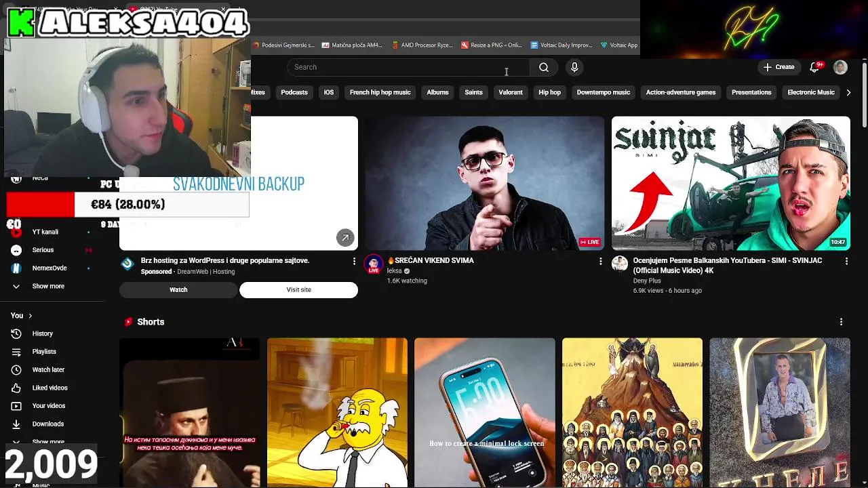Click the search magnifier button
Screen dimensions: 868x488
544,67
